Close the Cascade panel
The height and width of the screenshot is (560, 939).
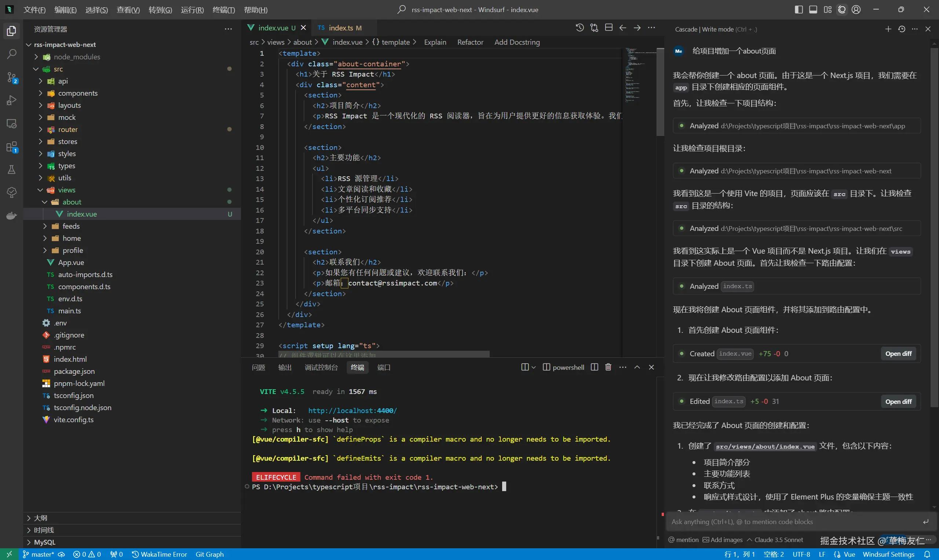(x=928, y=29)
